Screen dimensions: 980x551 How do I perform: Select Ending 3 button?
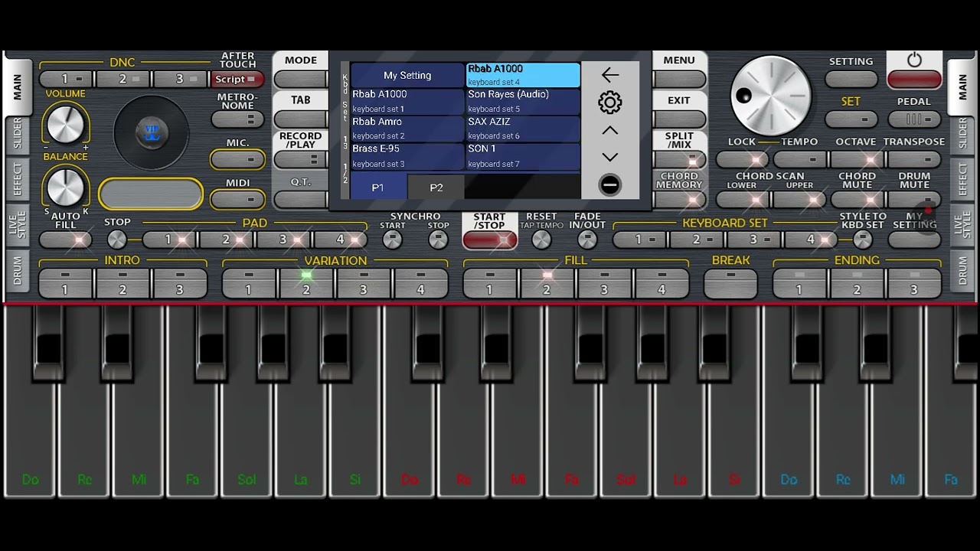[x=914, y=282]
